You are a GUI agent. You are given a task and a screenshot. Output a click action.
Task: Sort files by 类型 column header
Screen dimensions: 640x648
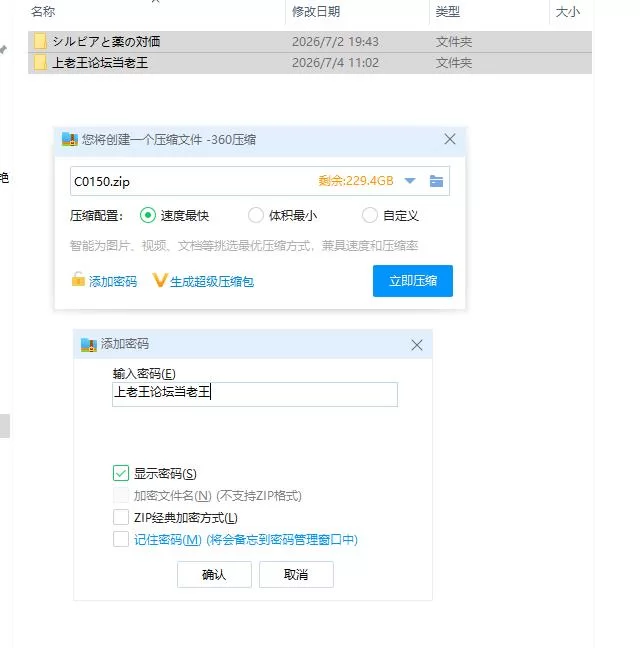tap(447, 12)
